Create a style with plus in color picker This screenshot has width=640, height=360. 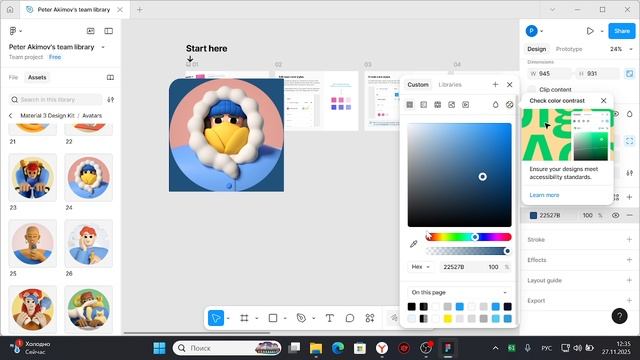(x=495, y=84)
